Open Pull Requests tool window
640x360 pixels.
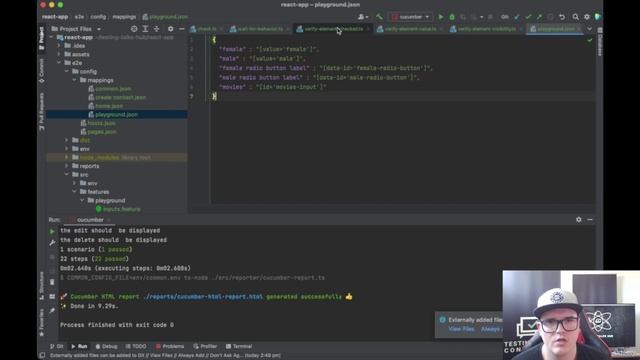(x=41, y=111)
